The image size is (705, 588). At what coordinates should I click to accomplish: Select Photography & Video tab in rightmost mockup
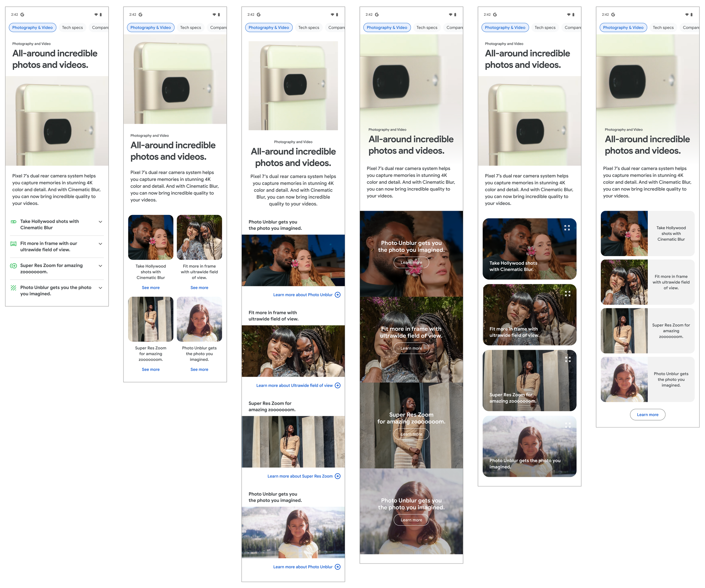[623, 28]
